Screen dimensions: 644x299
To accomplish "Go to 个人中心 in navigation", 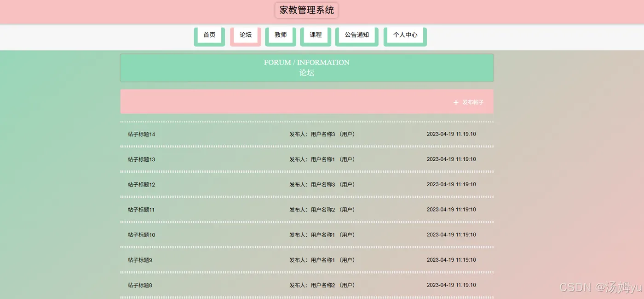I will (x=405, y=35).
